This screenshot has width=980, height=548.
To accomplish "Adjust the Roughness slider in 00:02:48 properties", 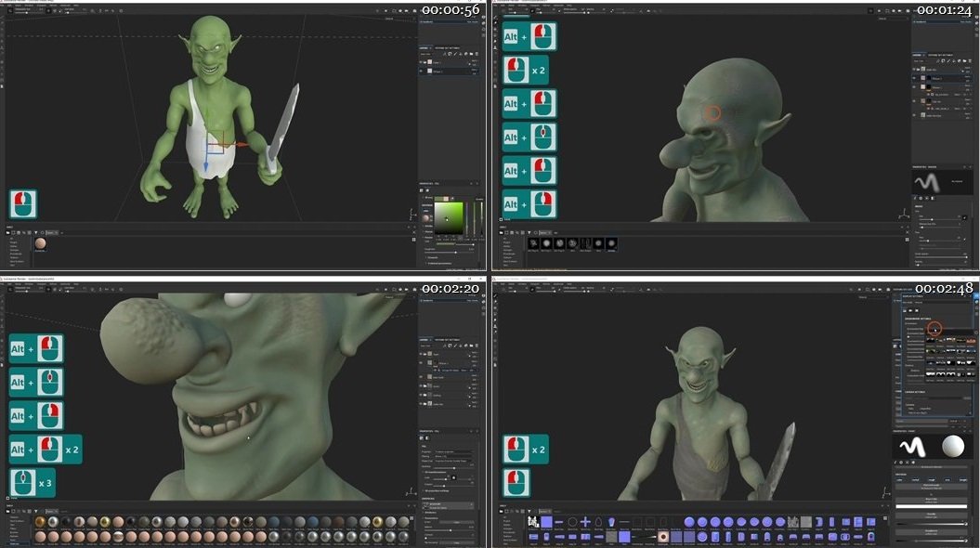I will pyautogui.click(x=932, y=541).
